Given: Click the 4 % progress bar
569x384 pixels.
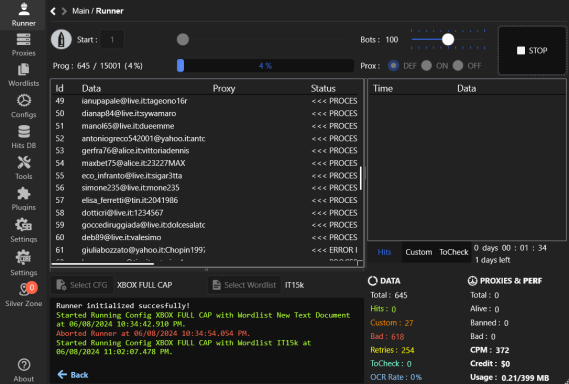Looking at the screenshot, I should [265, 66].
